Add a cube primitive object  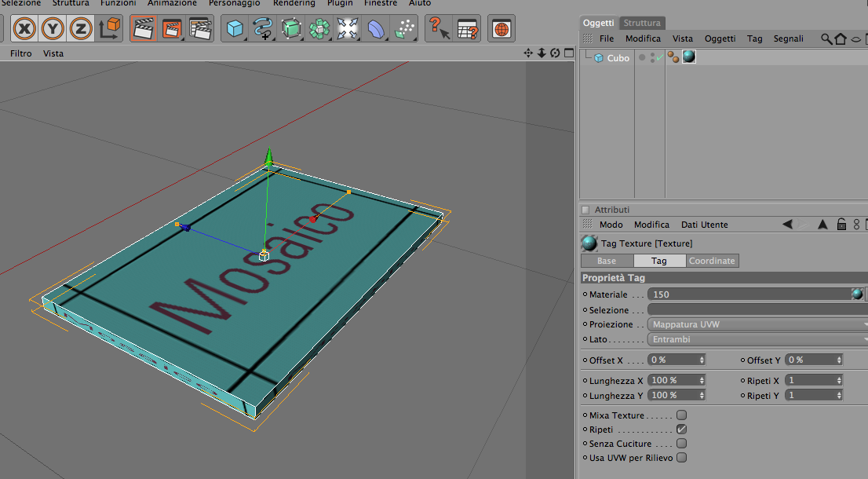(235, 29)
